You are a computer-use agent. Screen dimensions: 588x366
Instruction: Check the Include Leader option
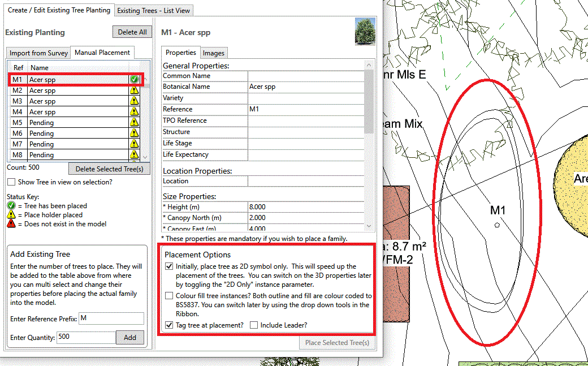(254, 325)
